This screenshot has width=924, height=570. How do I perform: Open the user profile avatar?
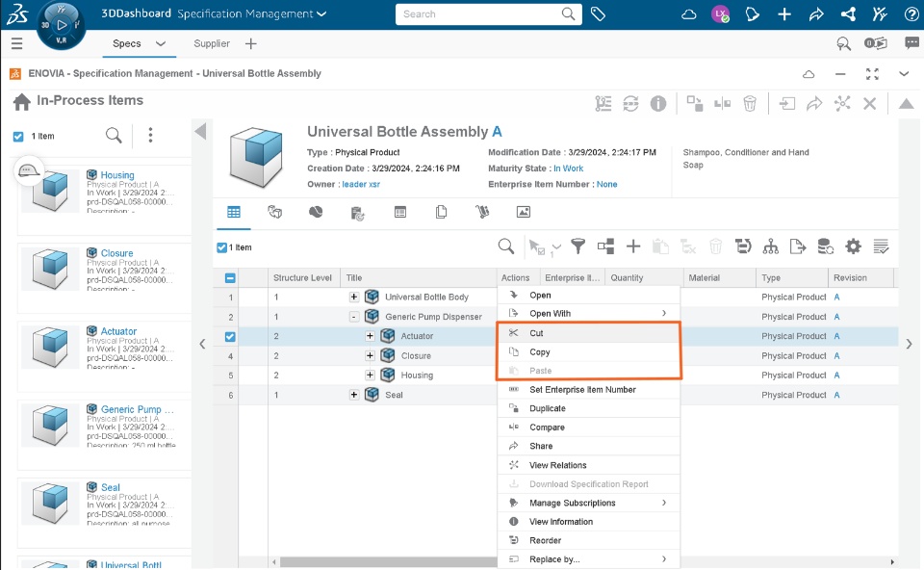tap(720, 14)
